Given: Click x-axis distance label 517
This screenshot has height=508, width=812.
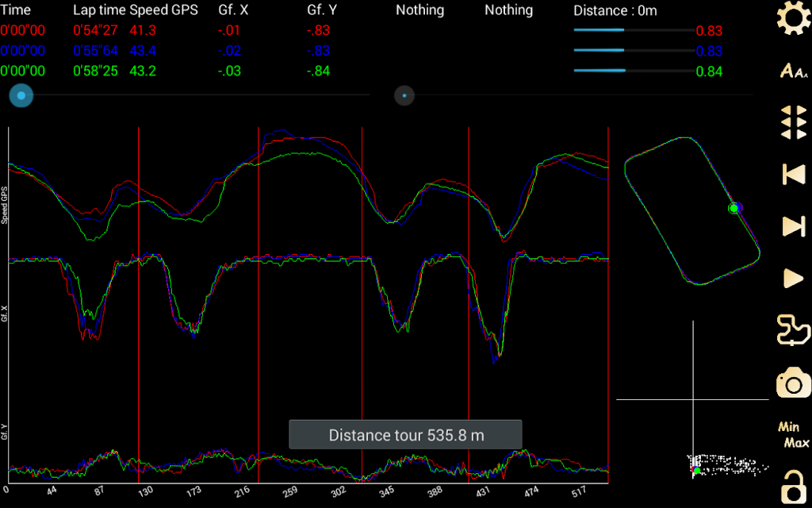Looking at the screenshot, I should pyautogui.click(x=579, y=491).
